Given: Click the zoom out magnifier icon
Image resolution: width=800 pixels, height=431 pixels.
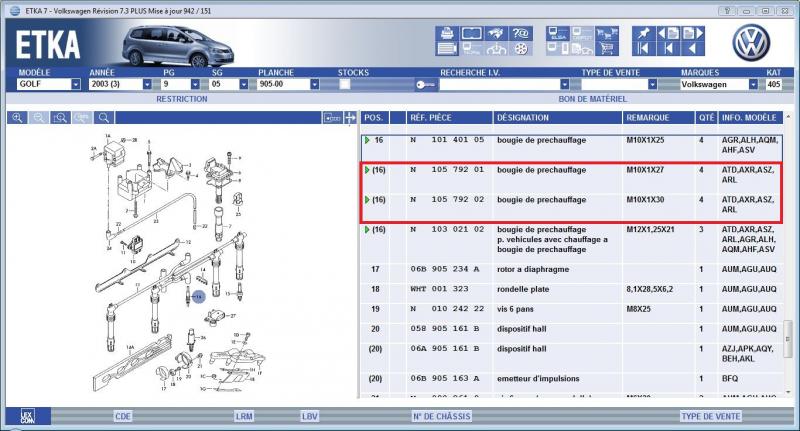Looking at the screenshot, I should click(39, 118).
